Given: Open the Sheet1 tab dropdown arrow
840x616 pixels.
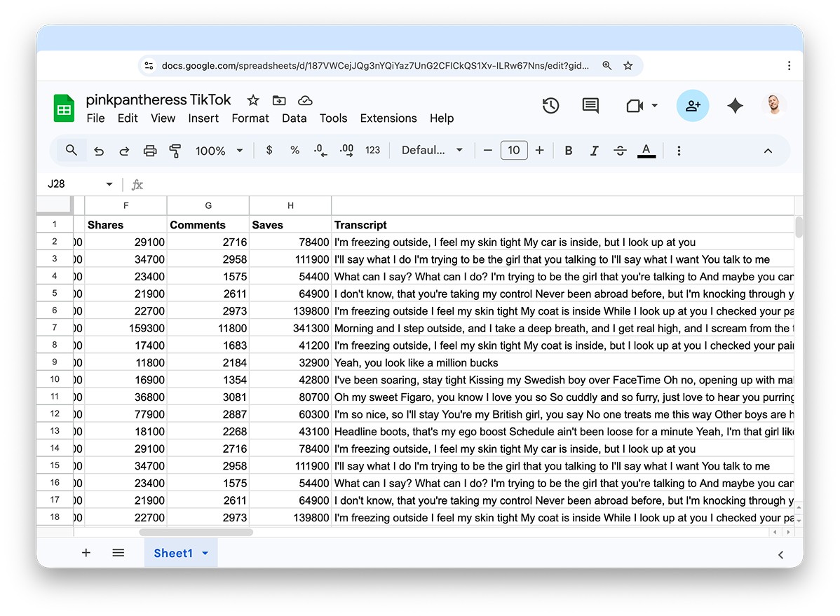Looking at the screenshot, I should (x=205, y=554).
